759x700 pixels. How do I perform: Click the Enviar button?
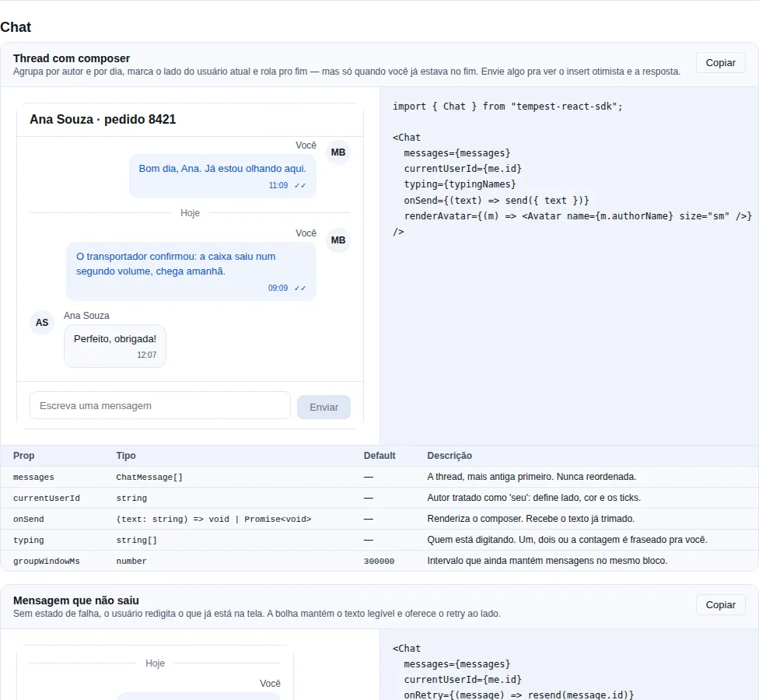coord(324,407)
